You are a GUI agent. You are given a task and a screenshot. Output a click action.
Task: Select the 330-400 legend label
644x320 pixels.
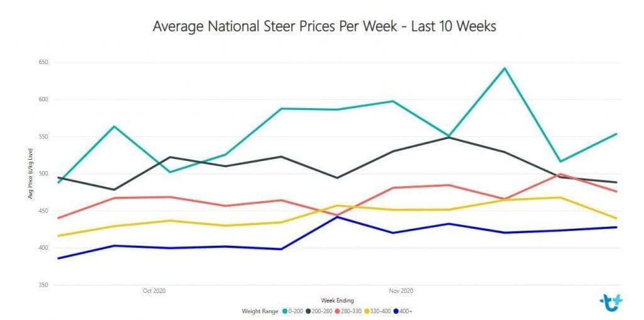pos(380,311)
